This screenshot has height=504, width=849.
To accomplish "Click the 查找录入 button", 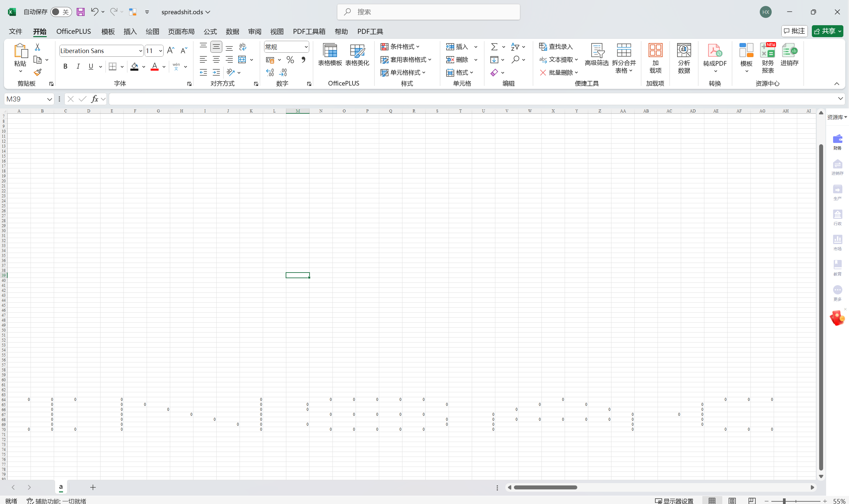I will tap(556, 47).
